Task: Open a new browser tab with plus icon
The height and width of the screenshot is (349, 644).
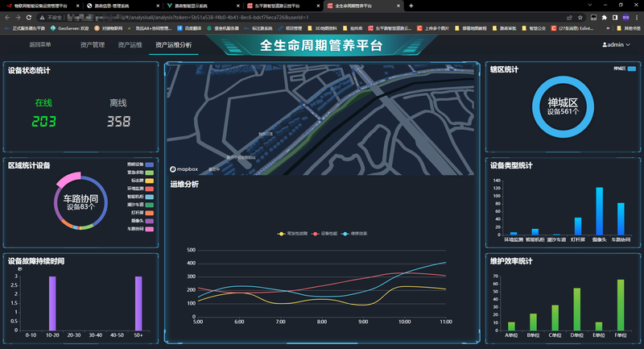Action: click(x=411, y=5)
